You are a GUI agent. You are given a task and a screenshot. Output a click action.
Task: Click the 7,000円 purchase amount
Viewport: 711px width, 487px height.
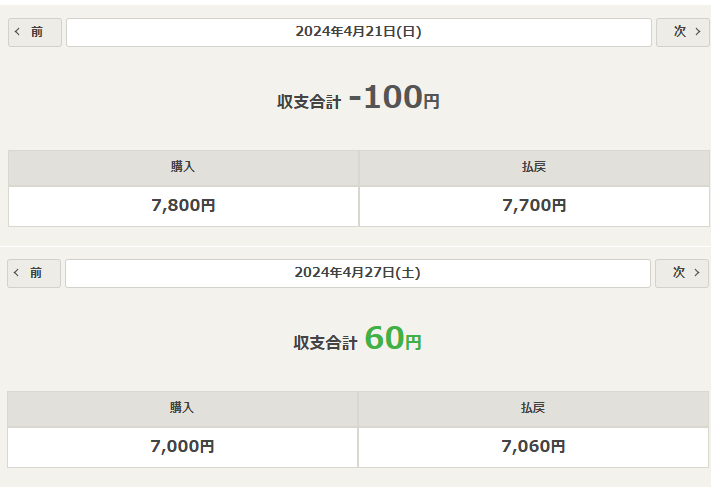(x=182, y=447)
